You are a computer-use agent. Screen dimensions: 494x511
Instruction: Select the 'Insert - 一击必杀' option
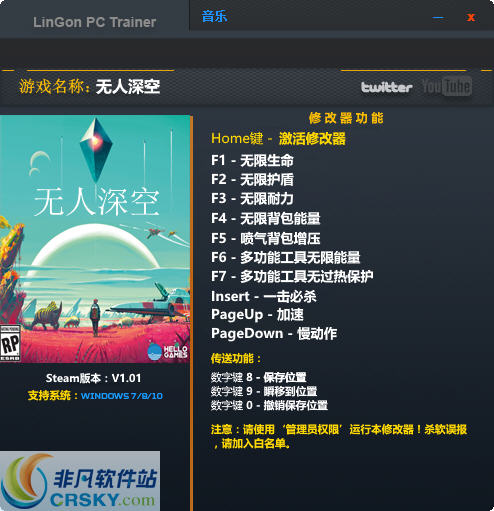point(263,296)
